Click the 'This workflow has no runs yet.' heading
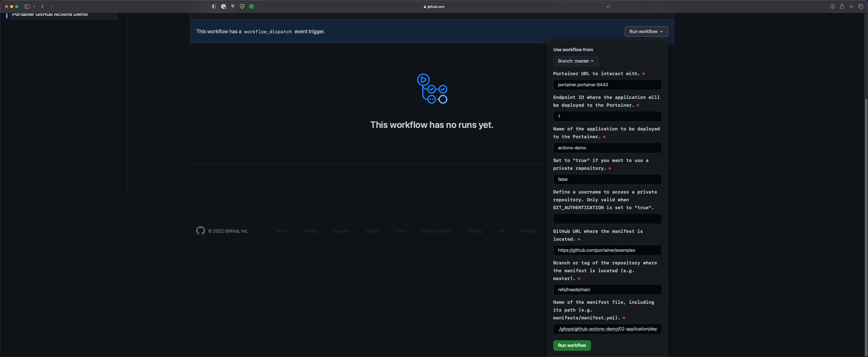The width and height of the screenshot is (868, 357). (432, 125)
